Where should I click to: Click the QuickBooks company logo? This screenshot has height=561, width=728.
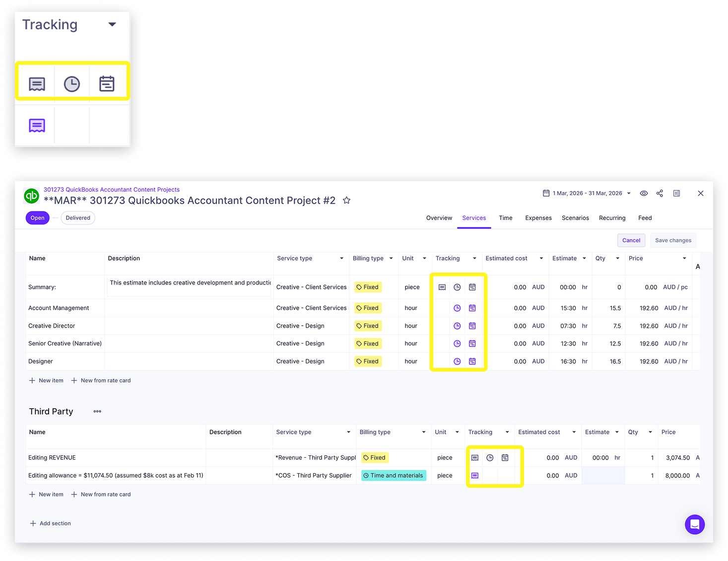point(32,196)
